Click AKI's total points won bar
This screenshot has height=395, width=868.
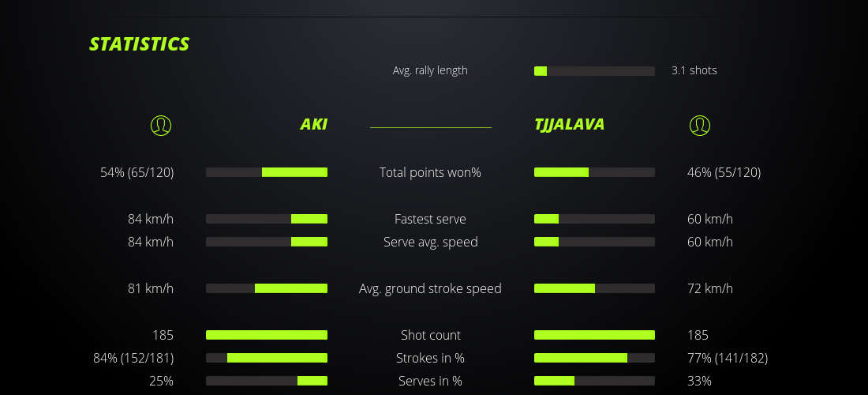point(267,172)
